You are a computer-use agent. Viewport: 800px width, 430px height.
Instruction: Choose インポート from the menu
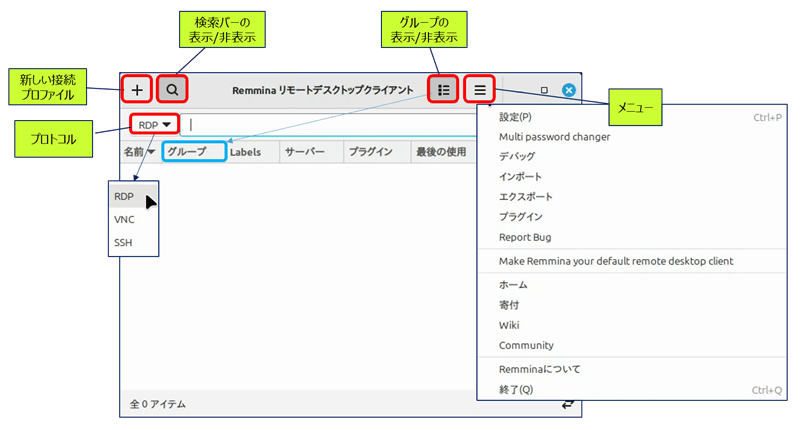[x=632, y=176]
